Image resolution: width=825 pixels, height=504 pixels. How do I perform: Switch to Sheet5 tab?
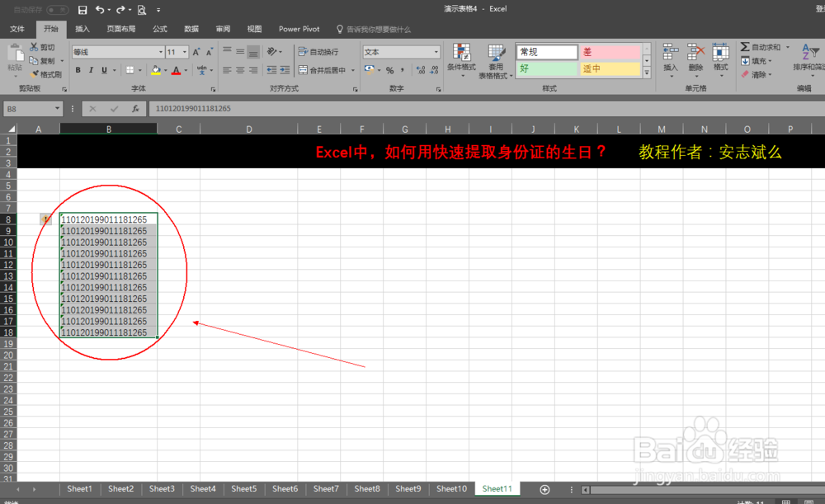click(x=243, y=489)
